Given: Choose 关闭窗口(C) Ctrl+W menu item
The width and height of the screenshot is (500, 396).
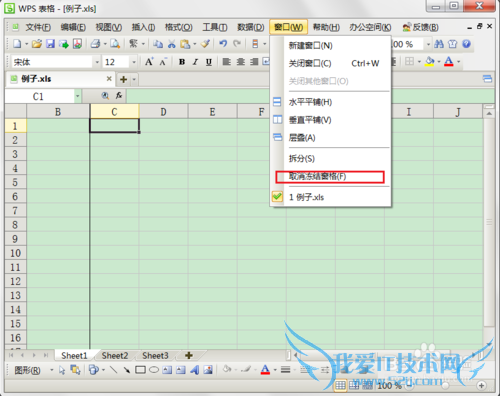Looking at the screenshot, I should [330, 63].
